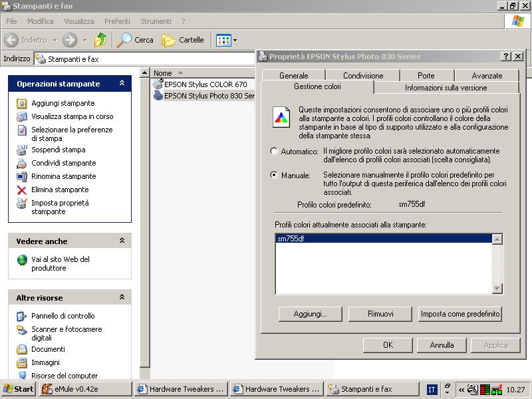The height and width of the screenshot is (399, 532).
Task: Select the EPSON Stylus Photo 830 printer icon
Action: [x=158, y=95]
